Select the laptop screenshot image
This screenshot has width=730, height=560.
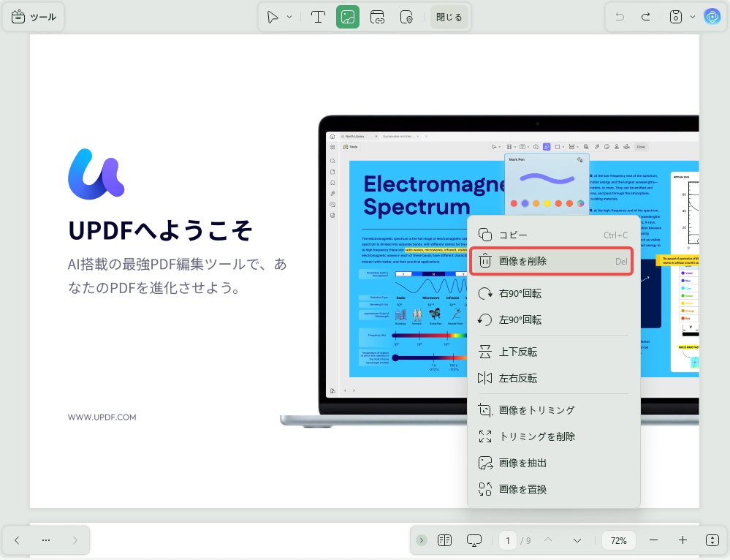click(489, 270)
